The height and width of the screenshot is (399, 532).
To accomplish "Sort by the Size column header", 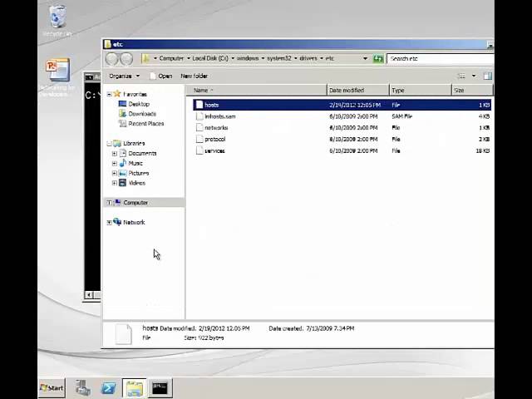I will 472,91.
